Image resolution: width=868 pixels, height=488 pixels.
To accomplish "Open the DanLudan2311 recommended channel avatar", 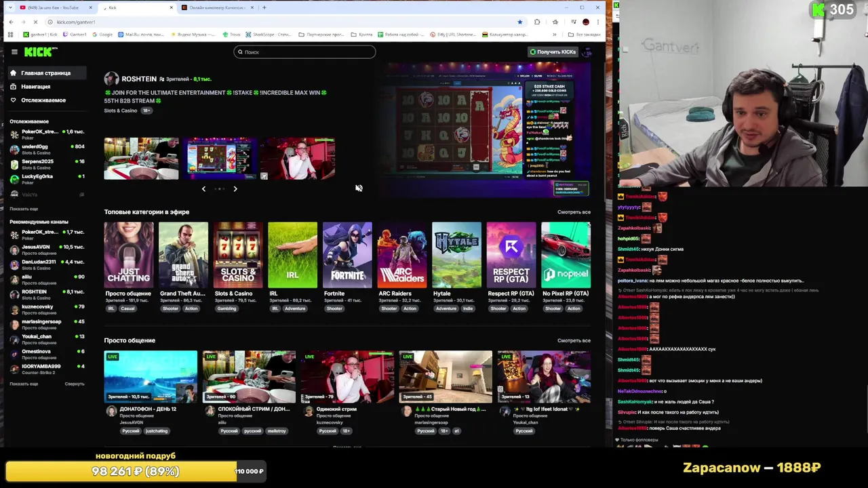I will tap(14, 264).
